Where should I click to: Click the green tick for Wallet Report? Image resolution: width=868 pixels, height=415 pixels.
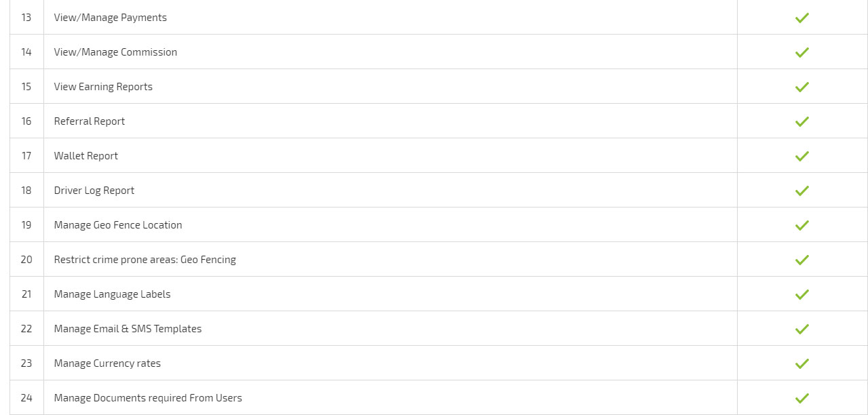point(802,156)
